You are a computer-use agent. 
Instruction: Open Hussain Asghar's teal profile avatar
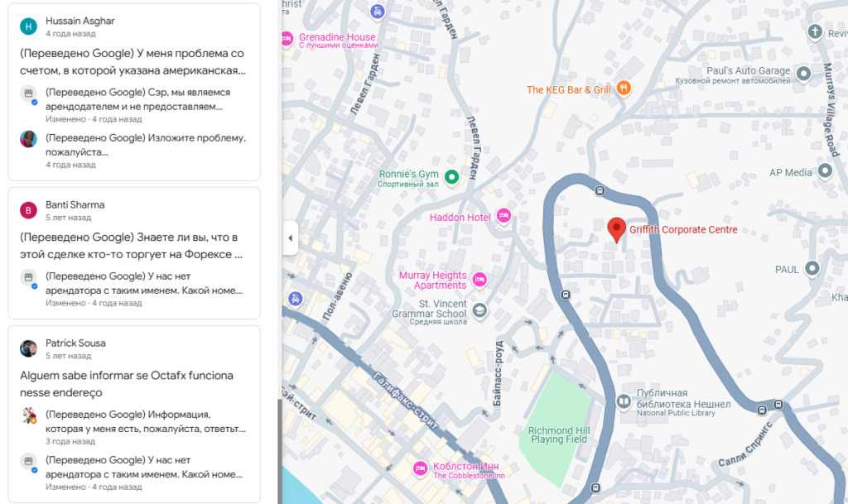click(29, 26)
